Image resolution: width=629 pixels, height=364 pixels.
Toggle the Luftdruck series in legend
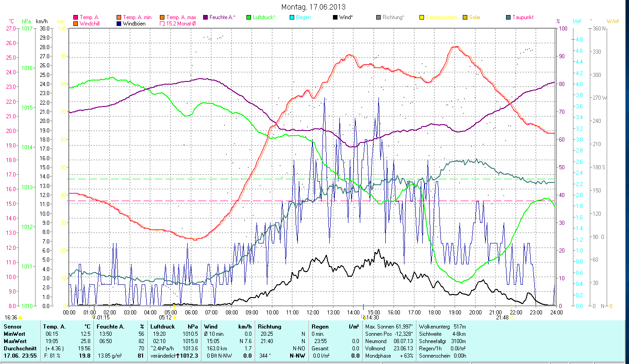click(x=249, y=17)
